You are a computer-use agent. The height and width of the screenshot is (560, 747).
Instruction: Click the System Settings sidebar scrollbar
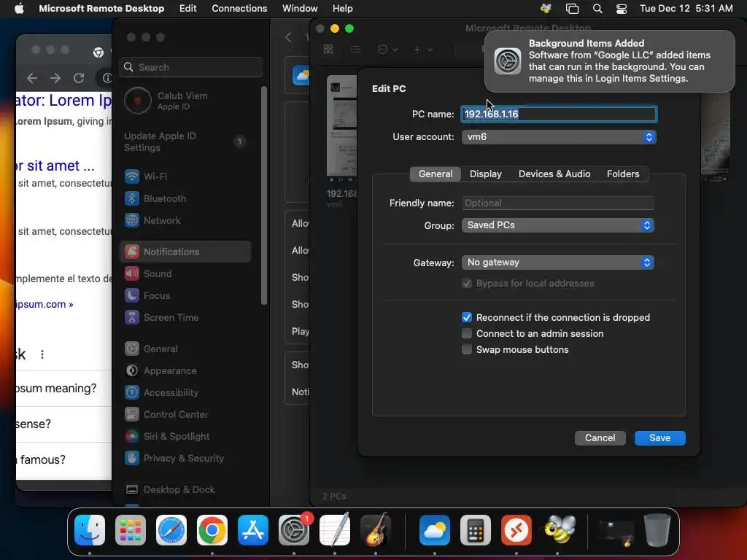[x=264, y=195]
